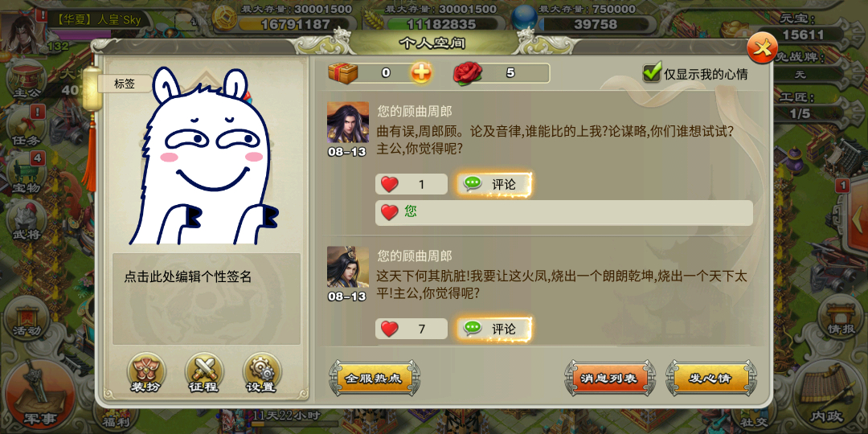The height and width of the screenshot is (434, 868).
Task: Open the 设置 gear icon
Action: (262, 373)
